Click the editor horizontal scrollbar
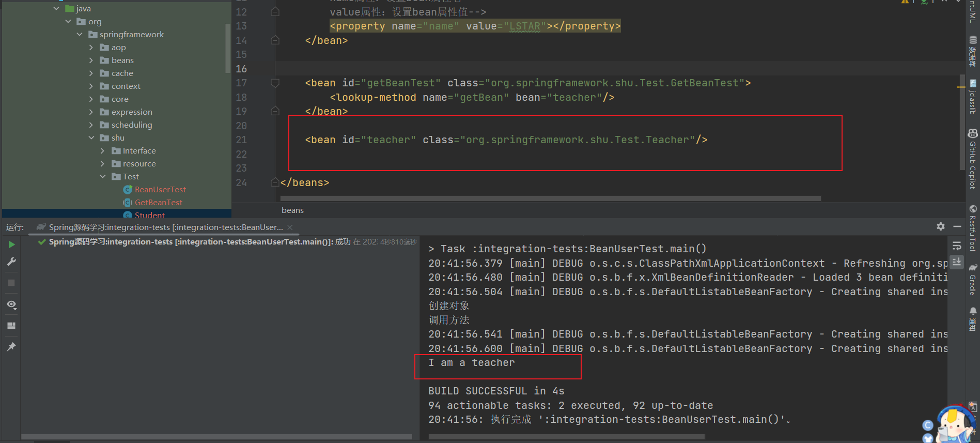The width and height of the screenshot is (980, 443). click(550, 198)
